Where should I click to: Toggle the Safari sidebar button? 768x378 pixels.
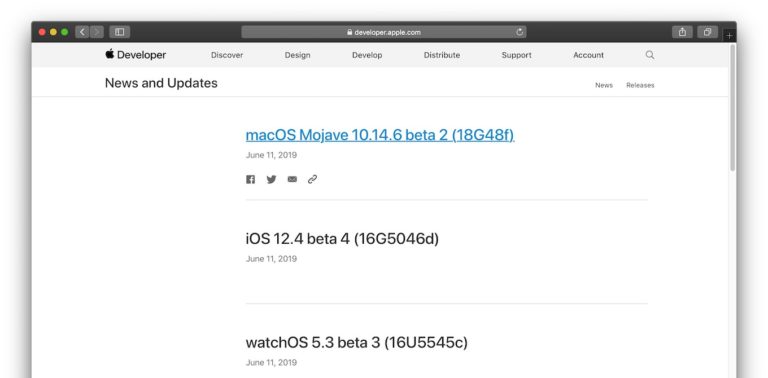pyautogui.click(x=120, y=32)
